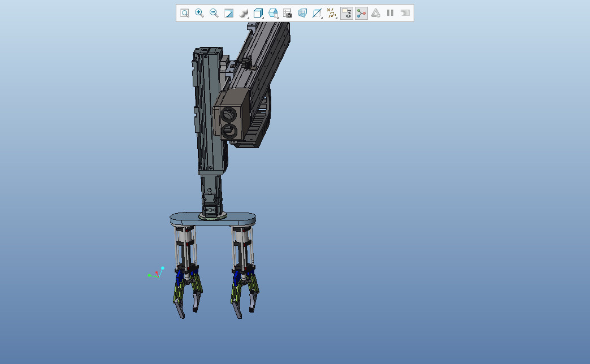Select the oval gripper mounting plate
This screenshot has height=364, width=590.
tap(212, 219)
